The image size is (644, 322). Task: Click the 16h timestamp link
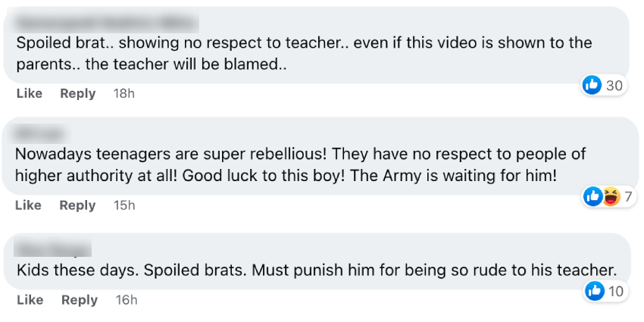coord(126,300)
